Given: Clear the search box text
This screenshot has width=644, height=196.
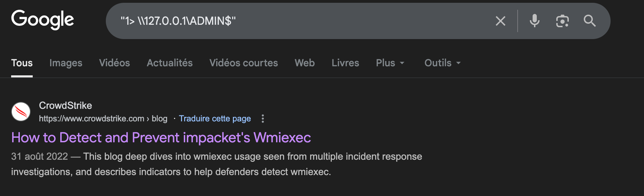Looking at the screenshot, I should click(500, 21).
